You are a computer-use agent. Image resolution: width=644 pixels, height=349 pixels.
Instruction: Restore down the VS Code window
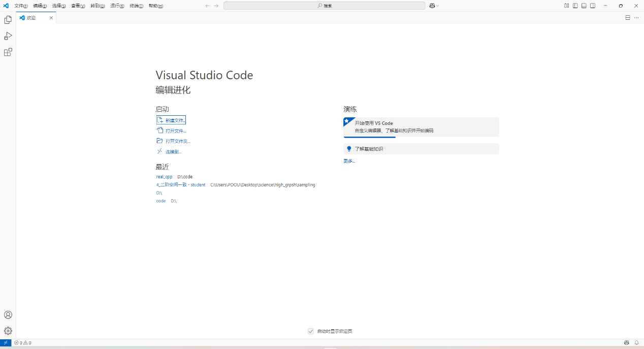click(x=621, y=6)
